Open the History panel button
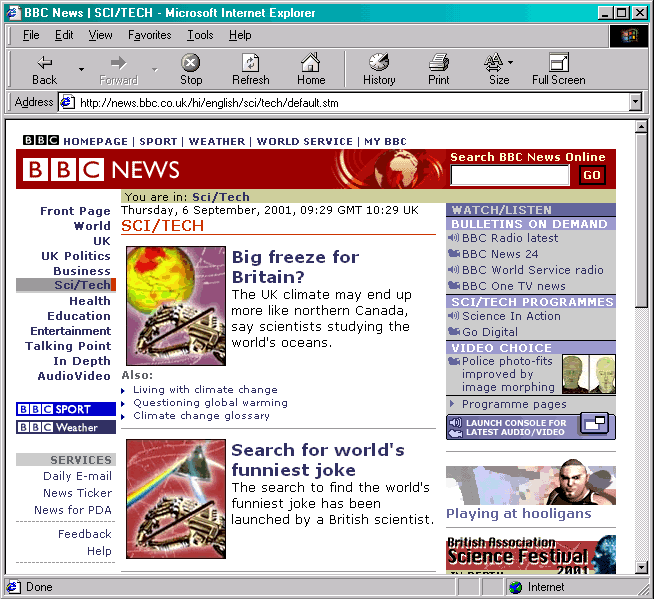 pyautogui.click(x=379, y=70)
